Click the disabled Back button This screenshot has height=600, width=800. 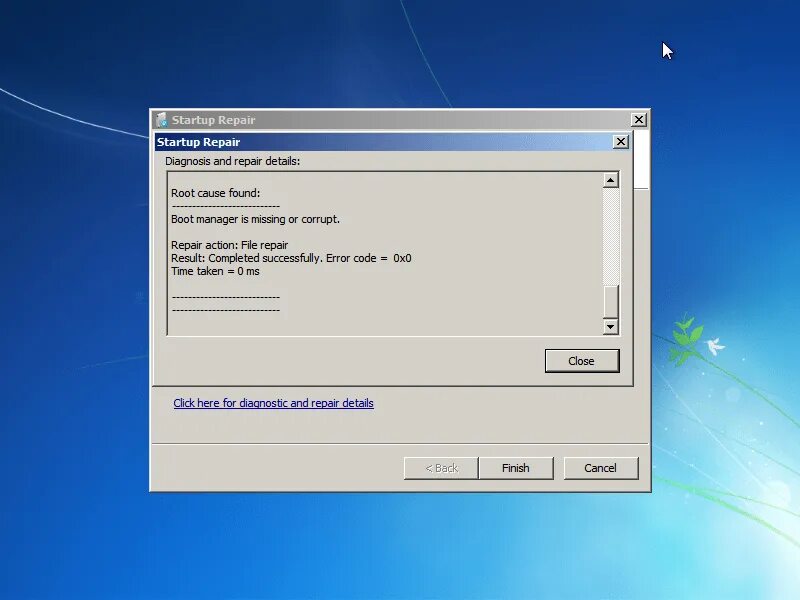440,467
